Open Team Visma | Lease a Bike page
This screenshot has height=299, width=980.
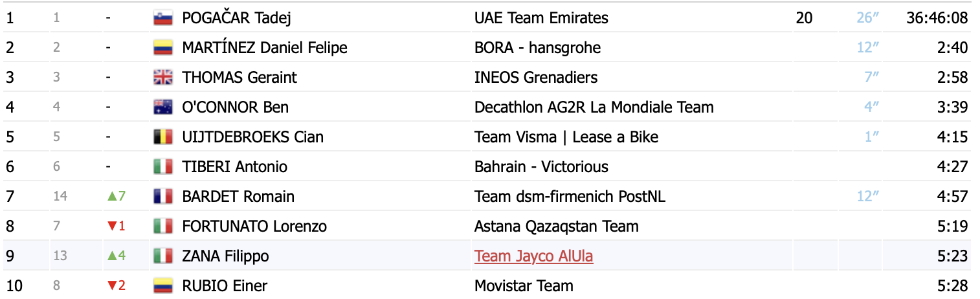pos(566,137)
